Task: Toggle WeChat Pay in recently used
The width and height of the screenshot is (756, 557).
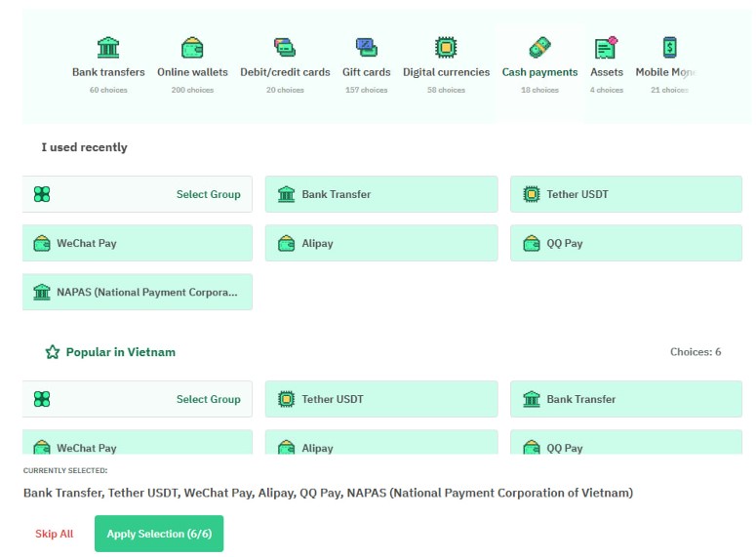Action: click(137, 243)
